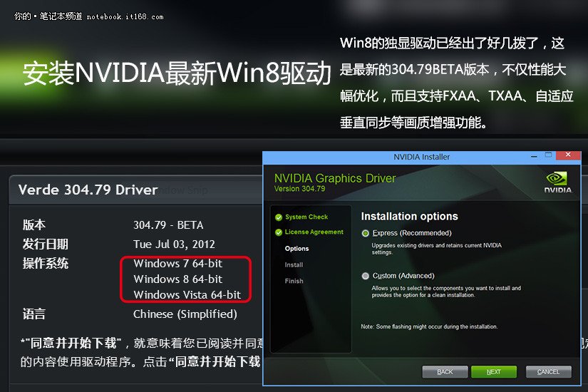Click the green NEXT button
The width and height of the screenshot is (588, 392).
click(493, 372)
